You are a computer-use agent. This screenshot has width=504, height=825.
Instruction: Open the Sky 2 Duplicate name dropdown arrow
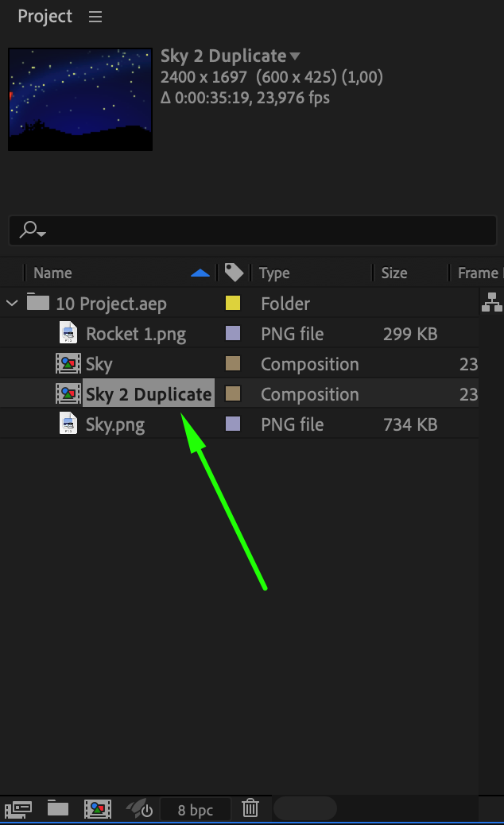click(295, 56)
